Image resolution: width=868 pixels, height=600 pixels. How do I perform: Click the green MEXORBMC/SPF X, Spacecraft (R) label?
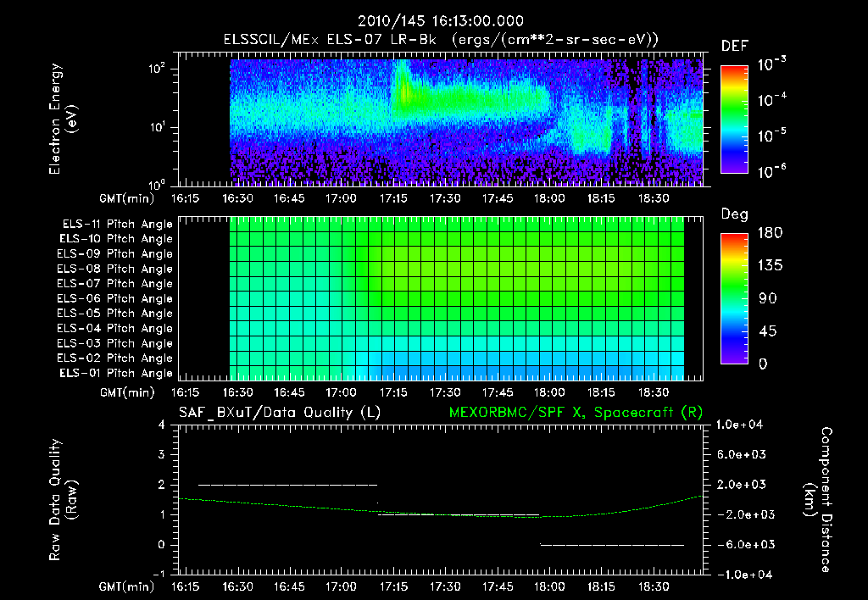576,413
